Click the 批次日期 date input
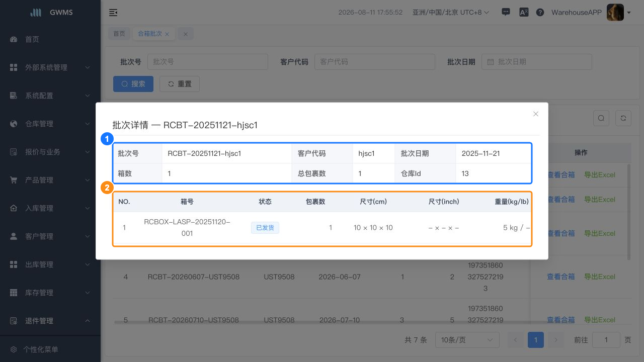This screenshot has width=644, height=362. [537, 62]
